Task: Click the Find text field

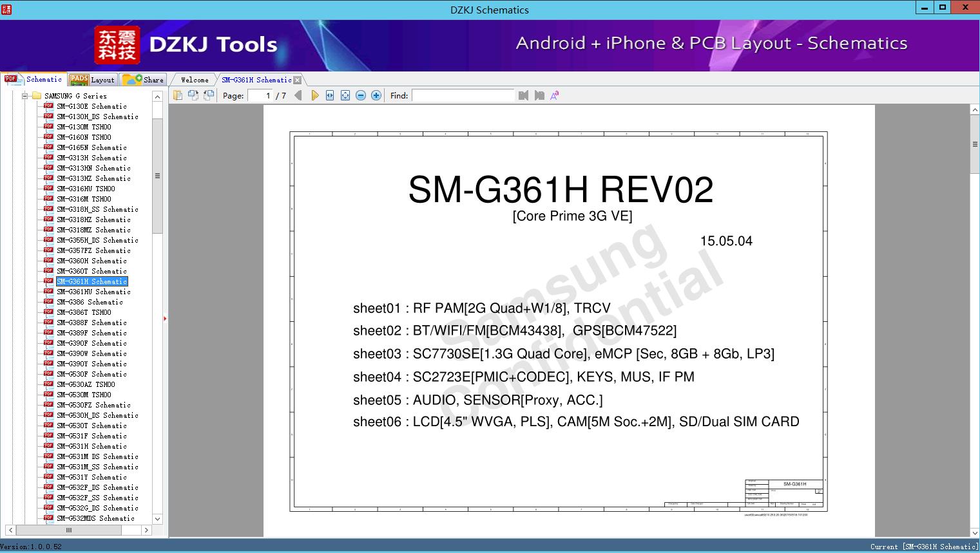Action: (x=463, y=95)
